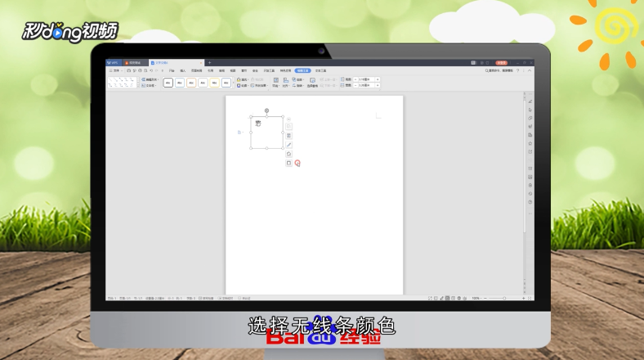This screenshot has height=360, width=644.
Task: Click the zoom in plus in status bar
Action: [x=524, y=298]
